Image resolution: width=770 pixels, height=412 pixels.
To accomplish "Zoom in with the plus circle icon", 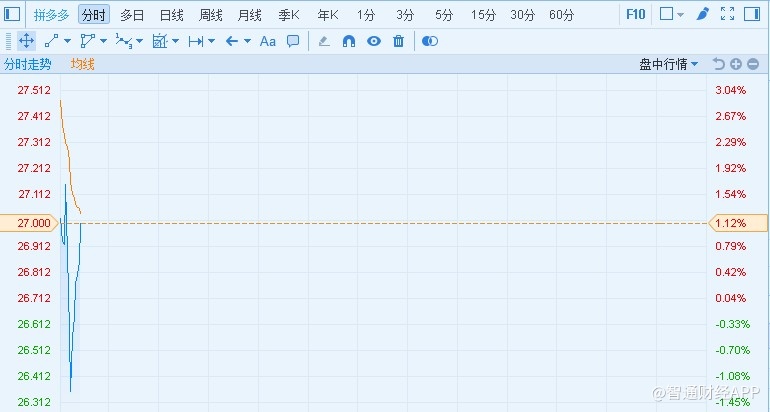I will [x=736, y=64].
